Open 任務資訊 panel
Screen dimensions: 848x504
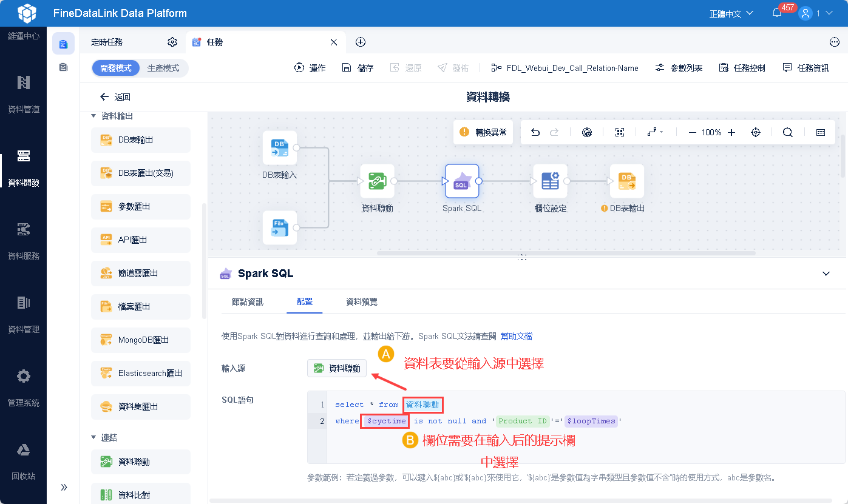click(x=806, y=68)
